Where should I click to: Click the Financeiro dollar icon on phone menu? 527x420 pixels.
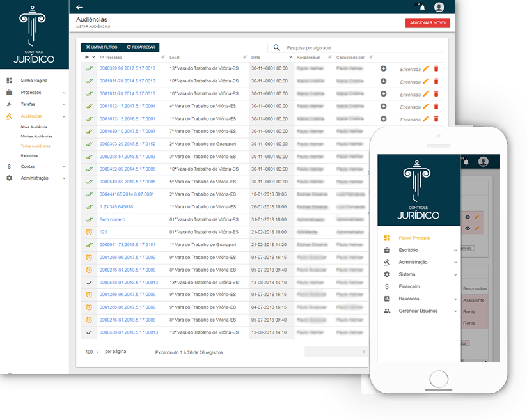(x=387, y=286)
